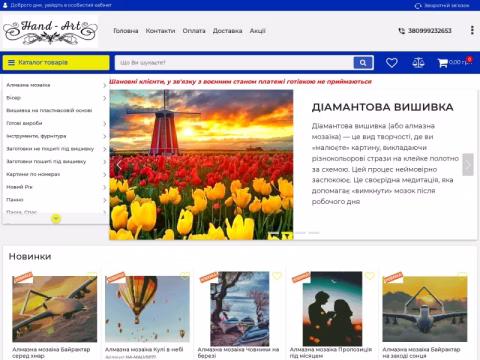Click the Алмазна мозаїка Човники на березі title
480x360 pixels.
238,353
